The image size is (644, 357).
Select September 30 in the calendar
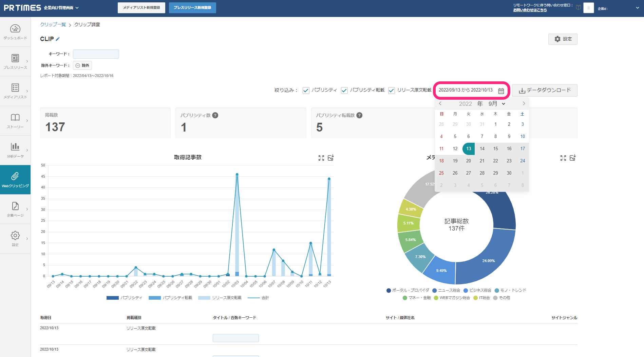(509, 173)
